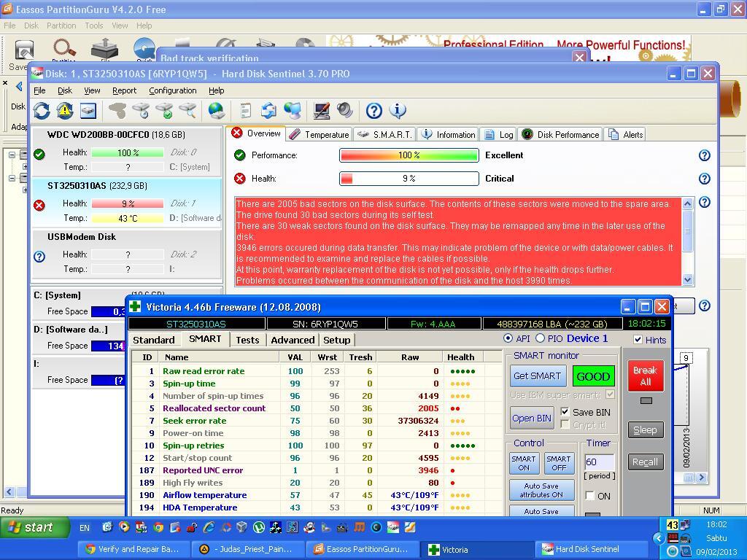Open the text report document icon
This screenshot has width=747, height=560.
point(246,111)
